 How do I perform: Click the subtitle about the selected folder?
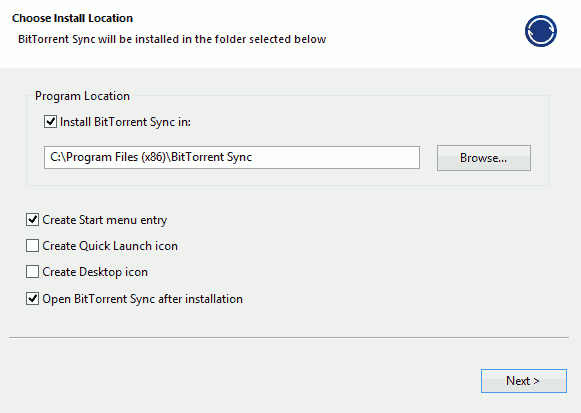tap(172, 39)
